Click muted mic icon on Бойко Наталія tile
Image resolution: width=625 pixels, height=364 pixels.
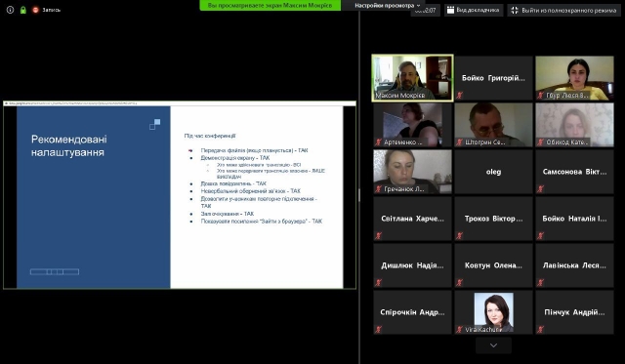540,235
